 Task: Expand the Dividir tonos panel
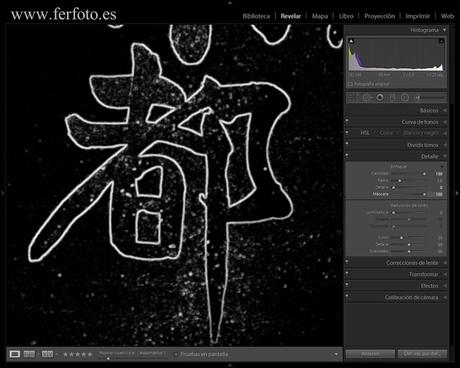point(445,145)
